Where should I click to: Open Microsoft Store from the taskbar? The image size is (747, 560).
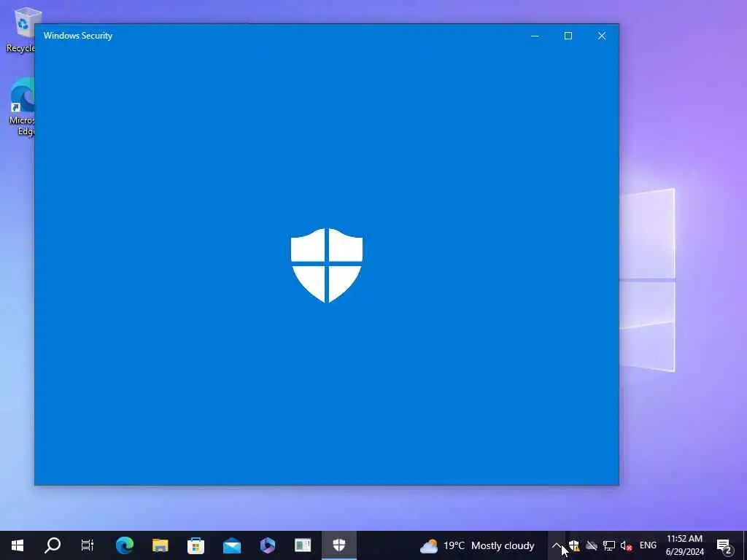tap(196, 545)
